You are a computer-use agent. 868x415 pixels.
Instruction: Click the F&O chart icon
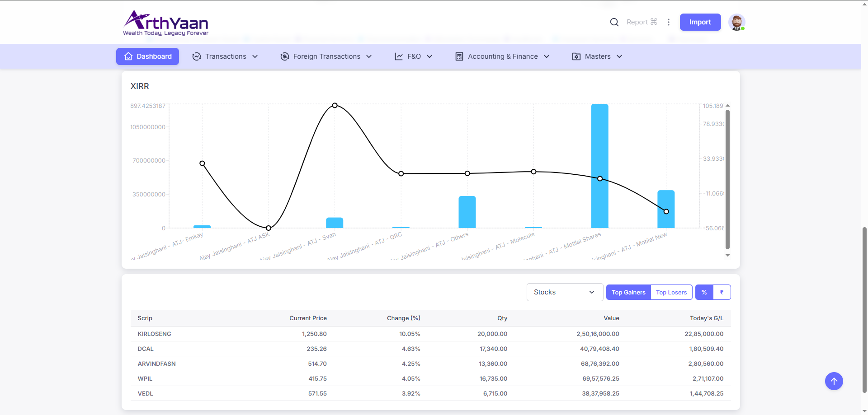point(399,56)
